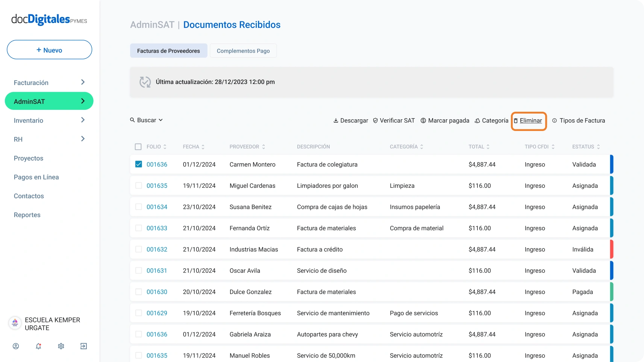Toggle the select-all checkbox in table header
This screenshot has height=362, width=644.
[x=138, y=147]
